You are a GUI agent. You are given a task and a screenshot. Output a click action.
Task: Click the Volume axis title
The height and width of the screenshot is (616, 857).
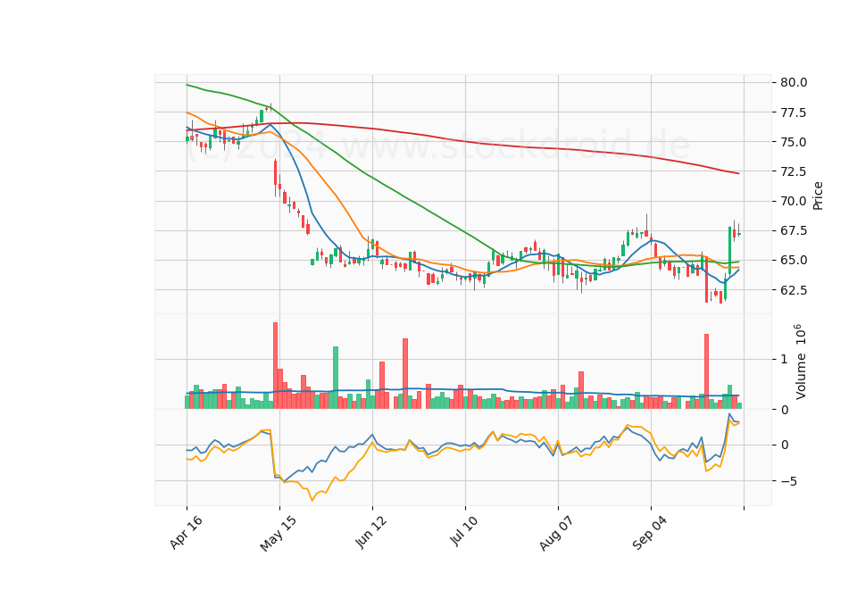[800, 362]
